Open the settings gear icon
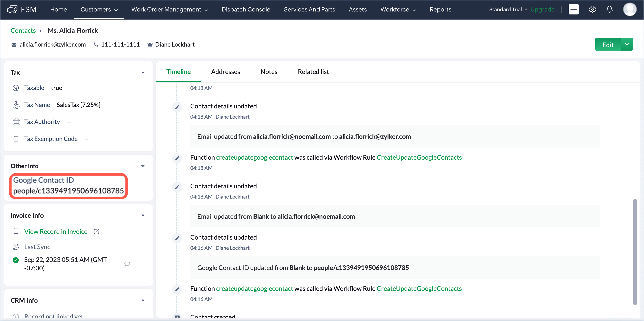The height and width of the screenshot is (321, 644). pyautogui.click(x=592, y=10)
